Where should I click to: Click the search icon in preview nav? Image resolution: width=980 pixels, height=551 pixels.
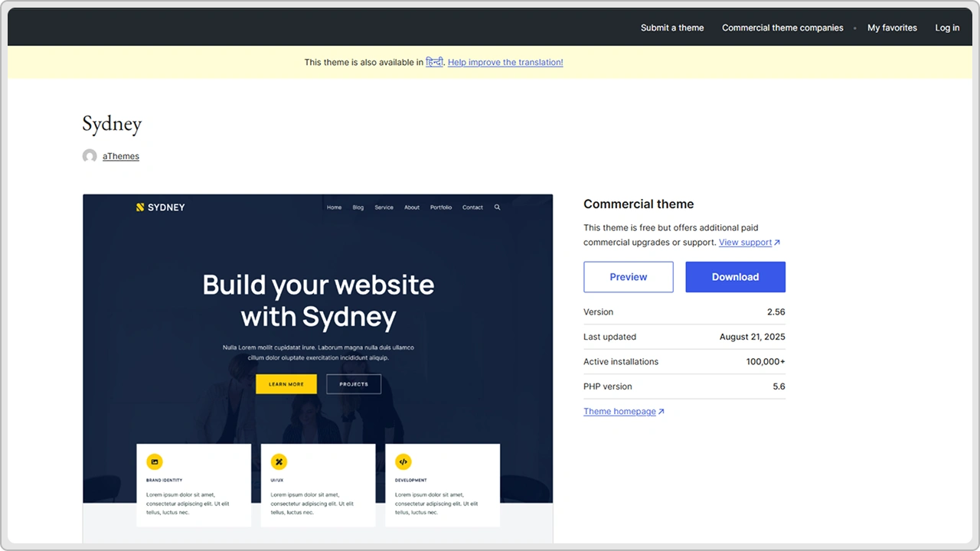tap(498, 207)
